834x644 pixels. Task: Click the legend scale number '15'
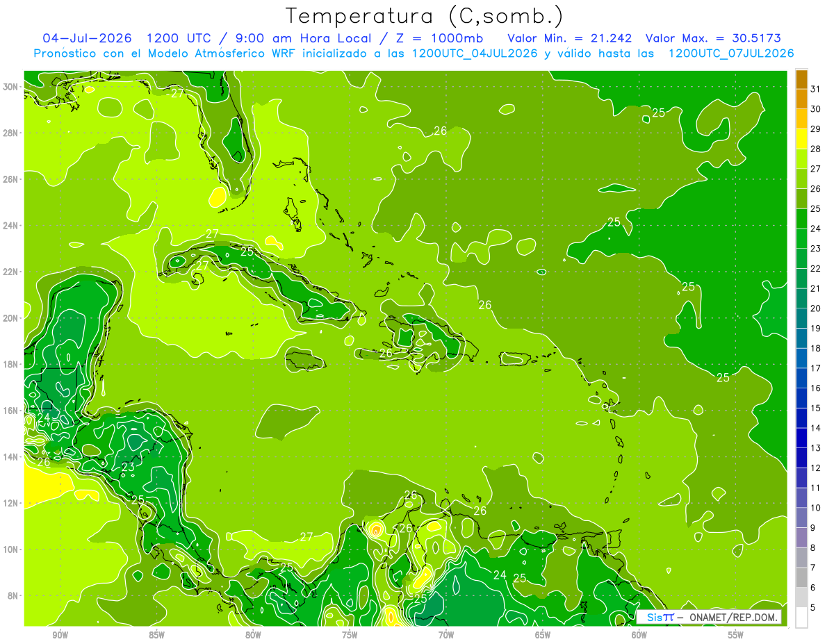(816, 408)
